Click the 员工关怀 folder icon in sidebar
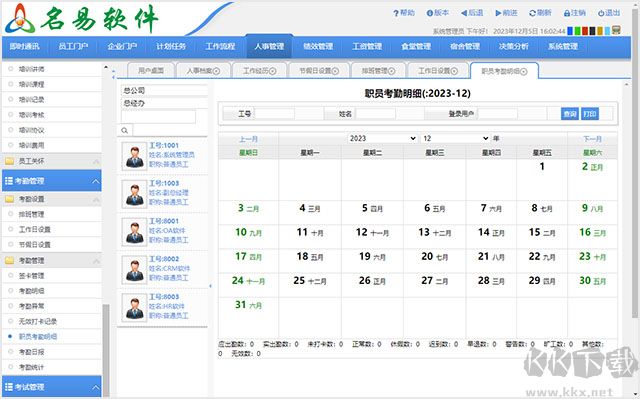Image resolution: width=640 pixels, height=399 pixels. point(9,161)
